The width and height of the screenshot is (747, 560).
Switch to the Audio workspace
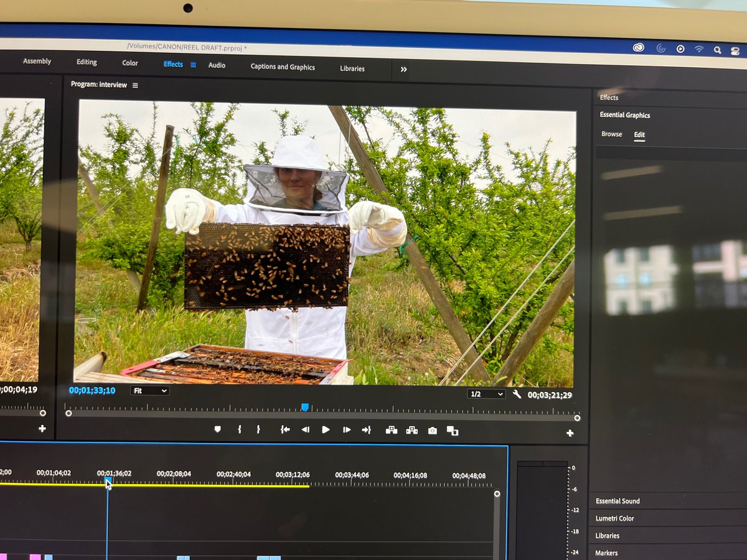tap(217, 65)
